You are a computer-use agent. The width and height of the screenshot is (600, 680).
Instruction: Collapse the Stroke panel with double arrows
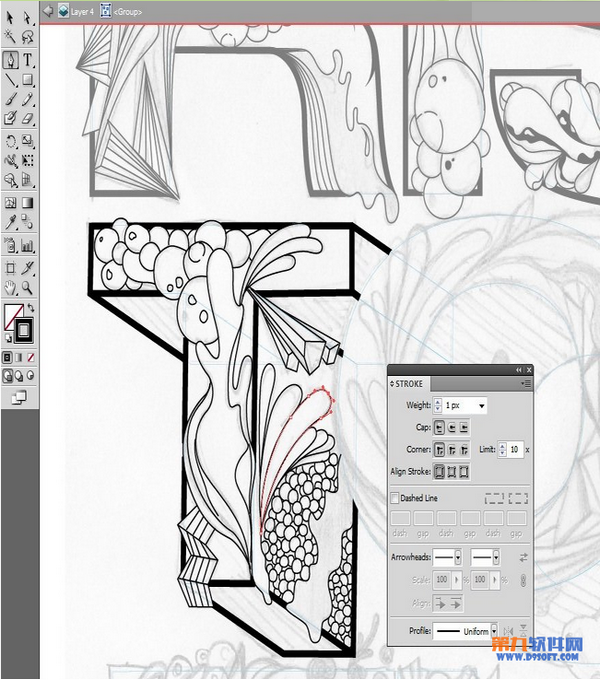pyautogui.click(x=519, y=370)
